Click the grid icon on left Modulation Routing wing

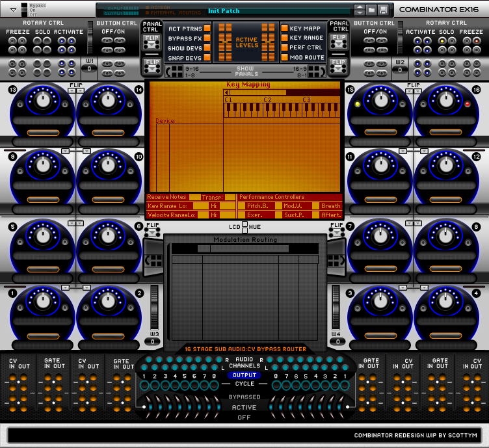pos(154,261)
